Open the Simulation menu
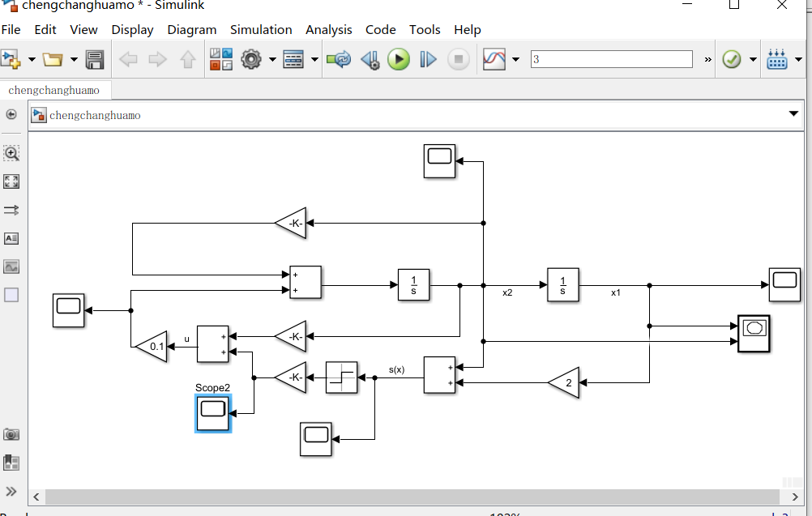Viewport: 812px width, 516px height. [x=261, y=29]
